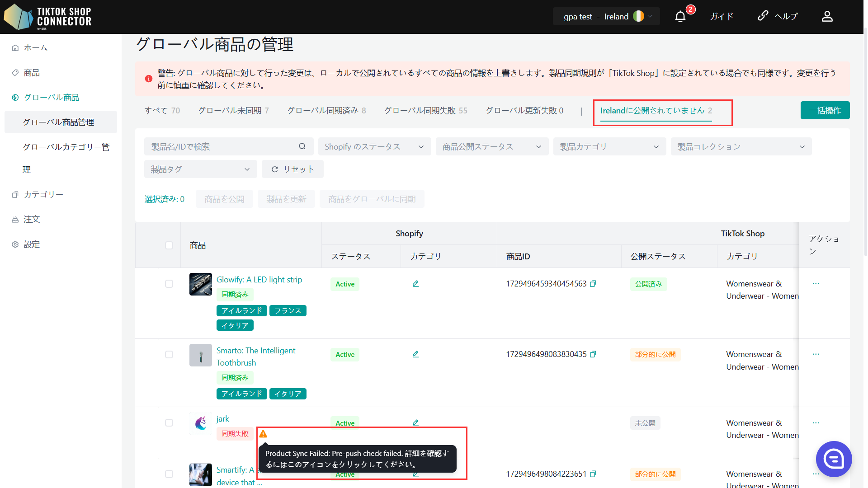Click the help link icon

pos(763,16)
